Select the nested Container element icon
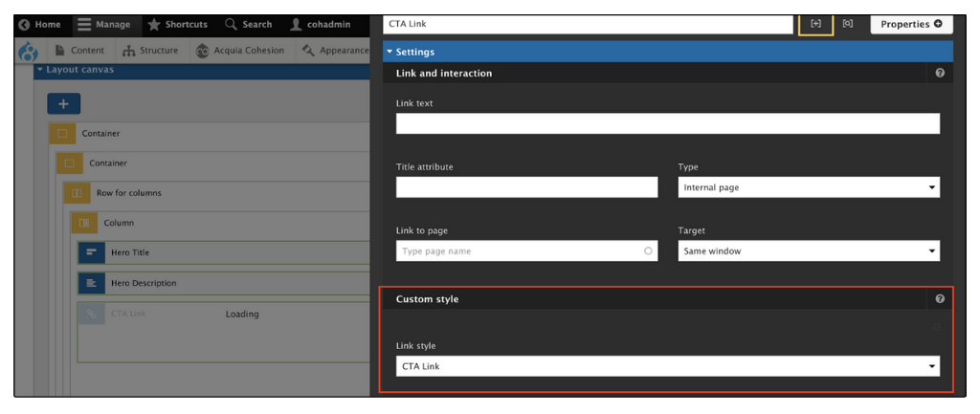Screen dimensions: 980x414 click(x=70, y=163)
